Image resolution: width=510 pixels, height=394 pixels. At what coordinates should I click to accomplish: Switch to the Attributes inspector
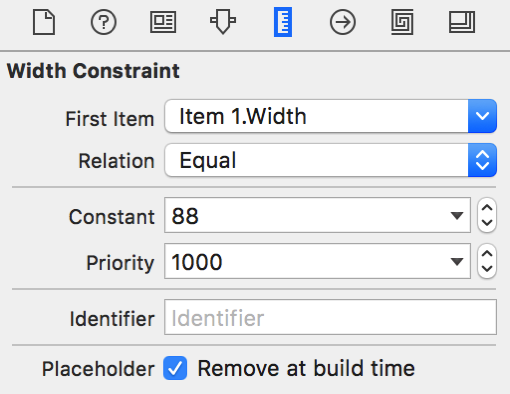click(x=223, y=22)
